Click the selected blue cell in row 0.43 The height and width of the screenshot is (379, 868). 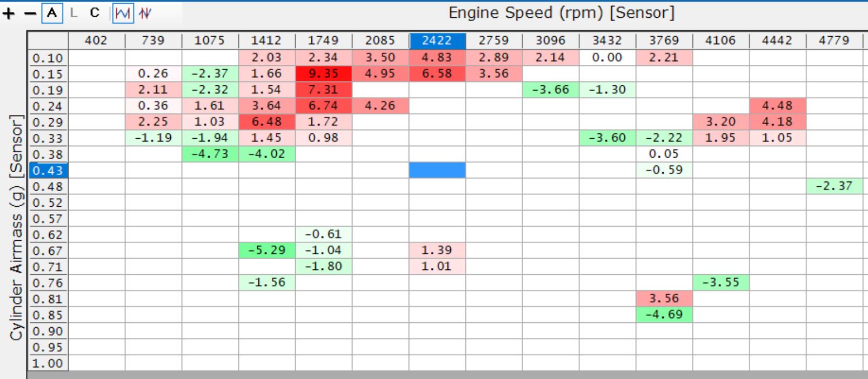[x=437, y=170]
